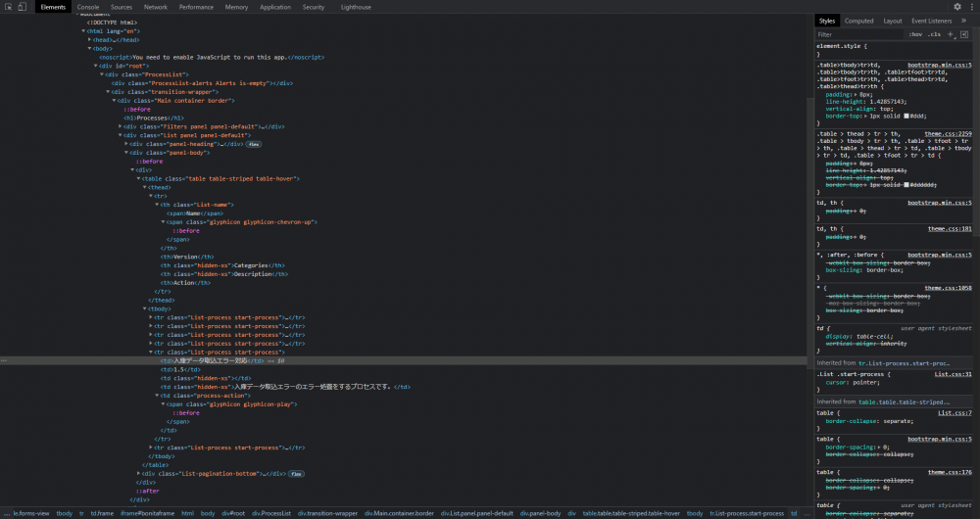Collapse the div id="root" node
The width and height of the screenshot is (980, 519).
(96, 67)
